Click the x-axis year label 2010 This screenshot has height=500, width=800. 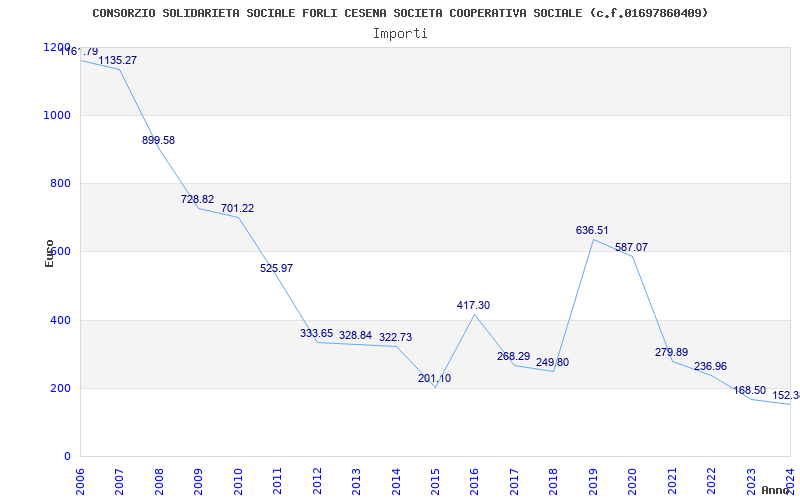(x=238, y=481)
